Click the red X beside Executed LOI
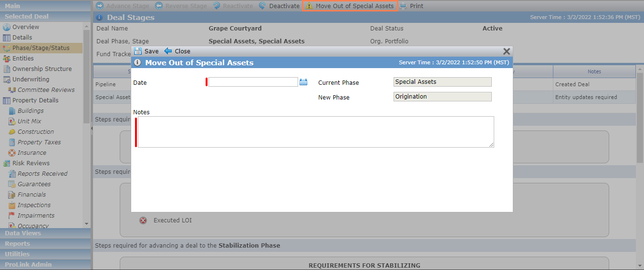Screen dimensions: 644x270 [143, 220]
